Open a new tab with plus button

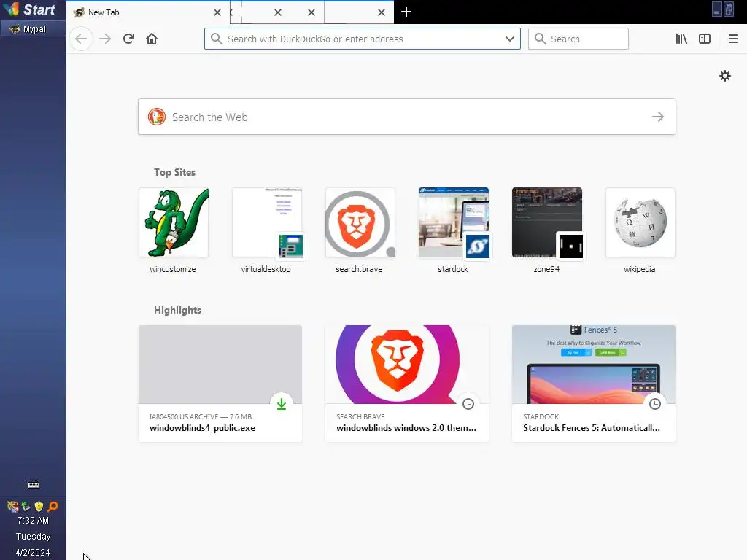pos(406,12)
